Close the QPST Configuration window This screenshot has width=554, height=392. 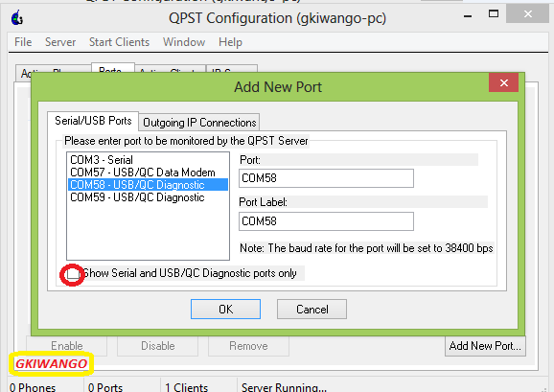(x=527, y=13)
